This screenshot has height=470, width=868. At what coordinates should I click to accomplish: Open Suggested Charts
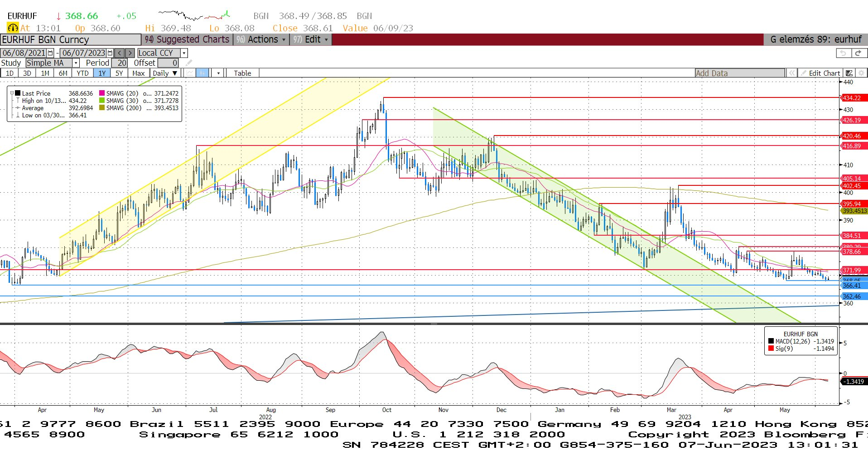pos(187,39)
